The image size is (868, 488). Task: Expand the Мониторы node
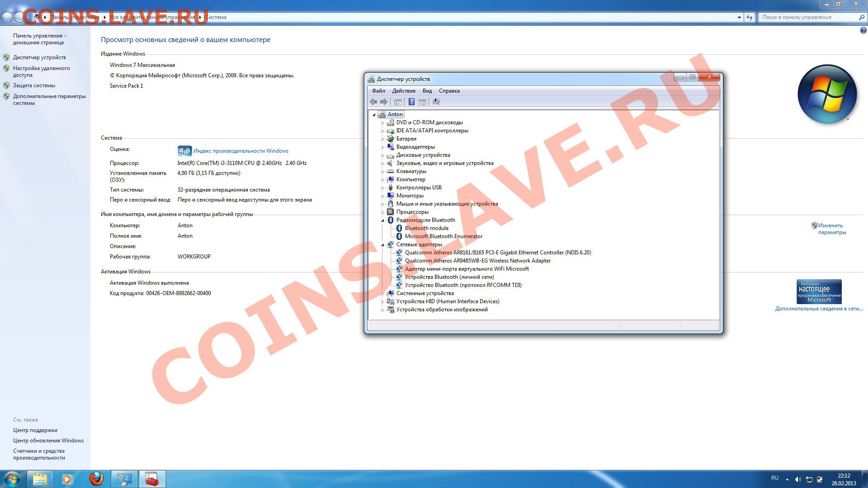tap(382, 196)
